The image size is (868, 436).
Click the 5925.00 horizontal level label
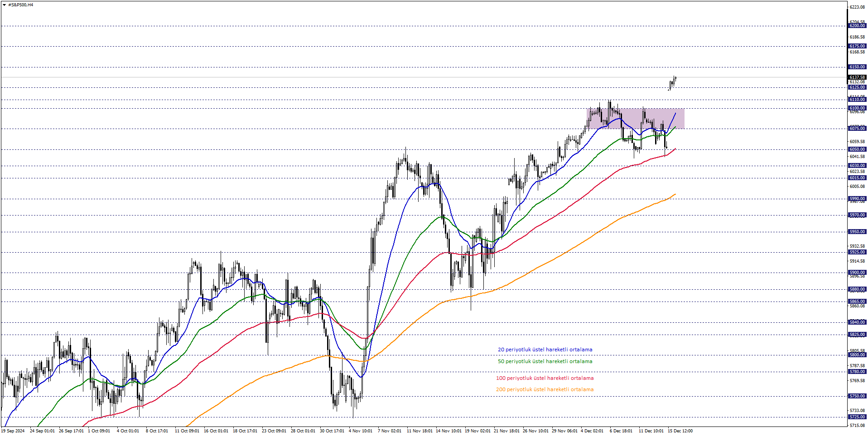(857, 252)
